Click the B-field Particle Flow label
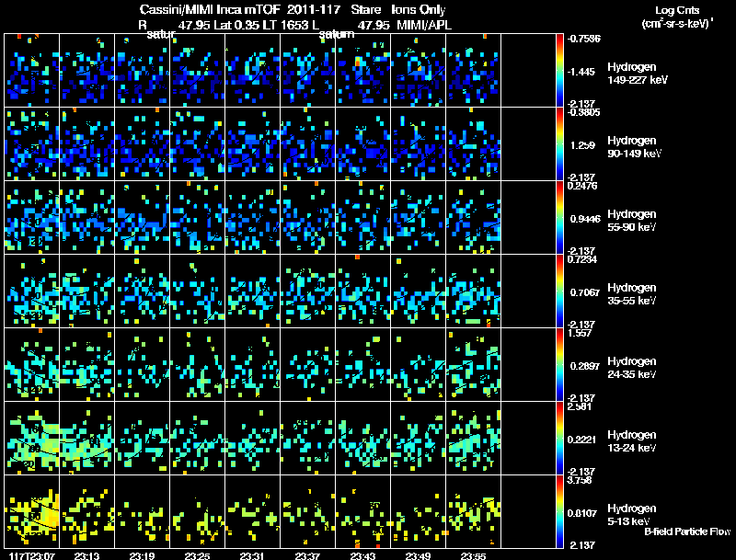Viewport: 736px width, 560px height. 687,531
